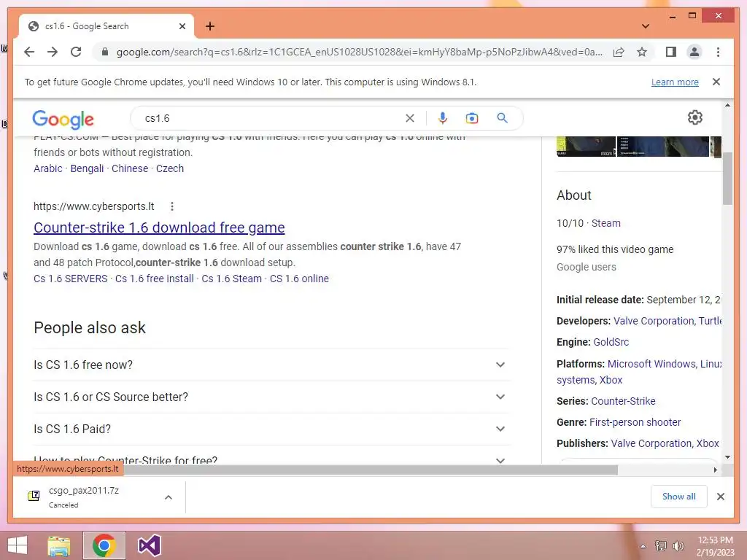Open the Valve Corporation publisher link
The height and width of the screenshot is (560, 747).
coord(651,443)
